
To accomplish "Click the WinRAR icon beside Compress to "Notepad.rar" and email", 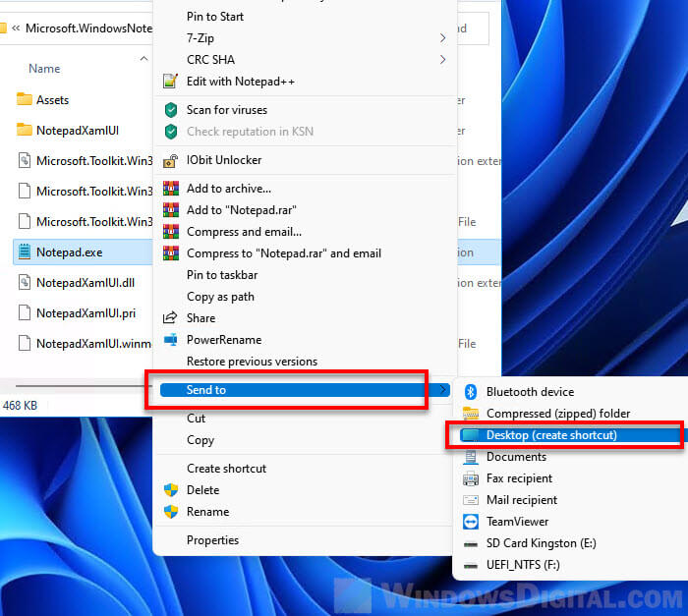I will click(x=171, y=253).
